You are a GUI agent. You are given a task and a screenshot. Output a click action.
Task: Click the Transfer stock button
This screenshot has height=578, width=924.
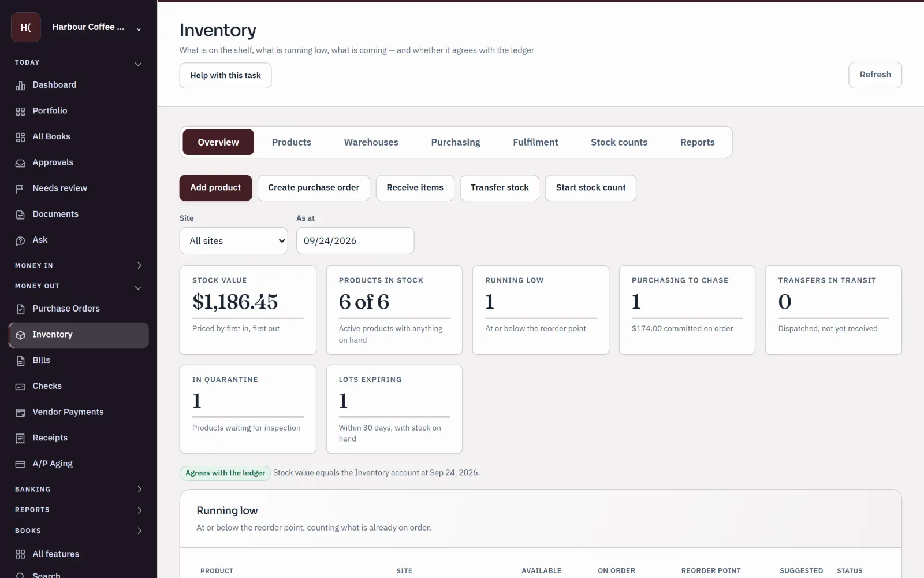click(x=500, y=188)
